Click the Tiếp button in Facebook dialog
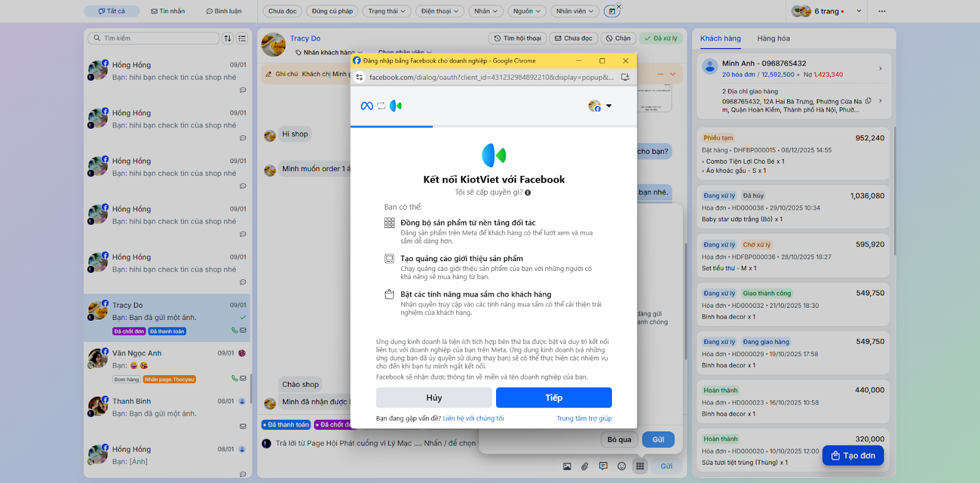This screenshot has width=980, height=483. click(554, 398)
